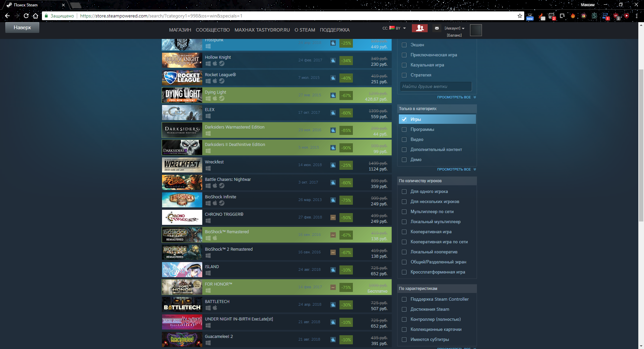This screenshot has height=349, width=644.
Task: Check the Приключенческая игра tag
Action: click(404, 55)
